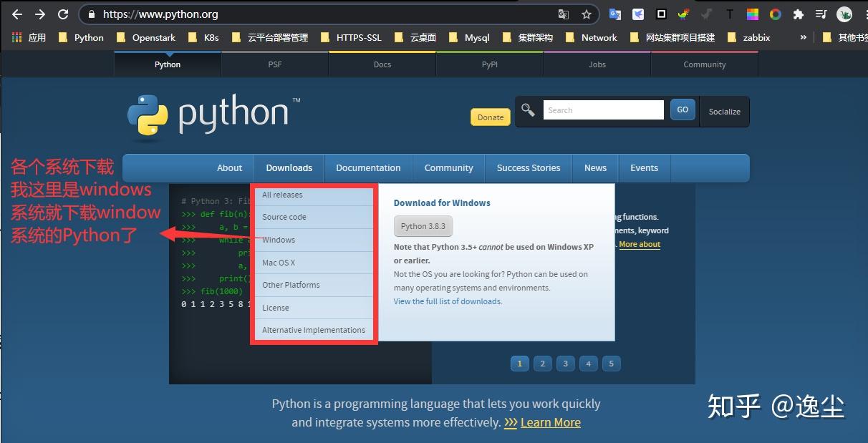Open the apps grid shortcut in bookmarks bar
The width and height of the screenshot is (868, 443).
click(17, 37)
